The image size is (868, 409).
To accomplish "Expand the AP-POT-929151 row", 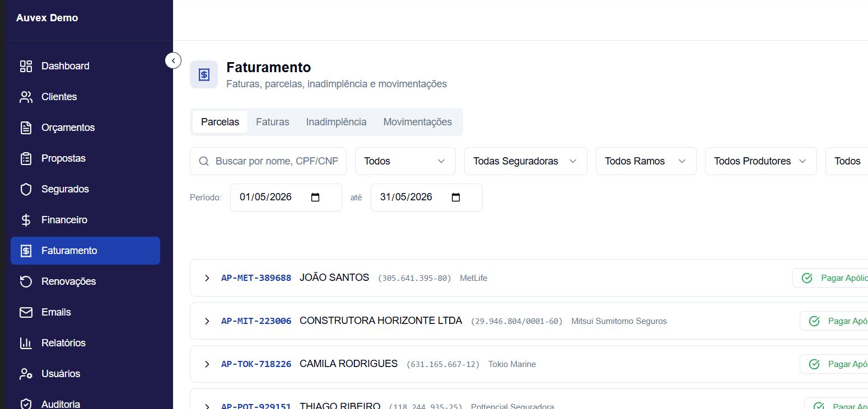I will point(207,406).
